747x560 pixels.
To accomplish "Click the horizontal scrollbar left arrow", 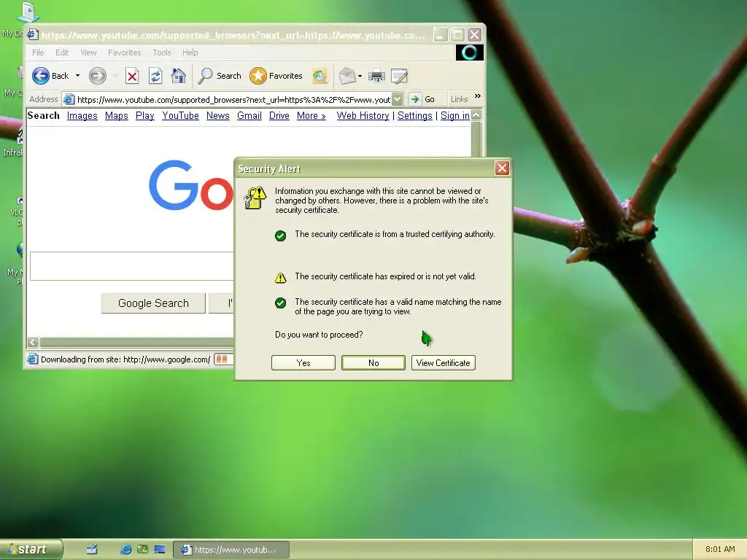I will pos(33,342).
